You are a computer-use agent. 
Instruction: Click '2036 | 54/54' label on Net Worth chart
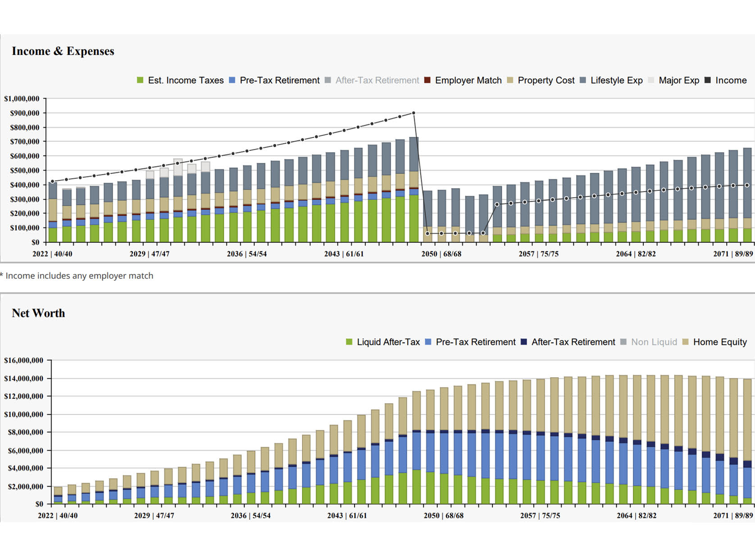tap(250, 515)
